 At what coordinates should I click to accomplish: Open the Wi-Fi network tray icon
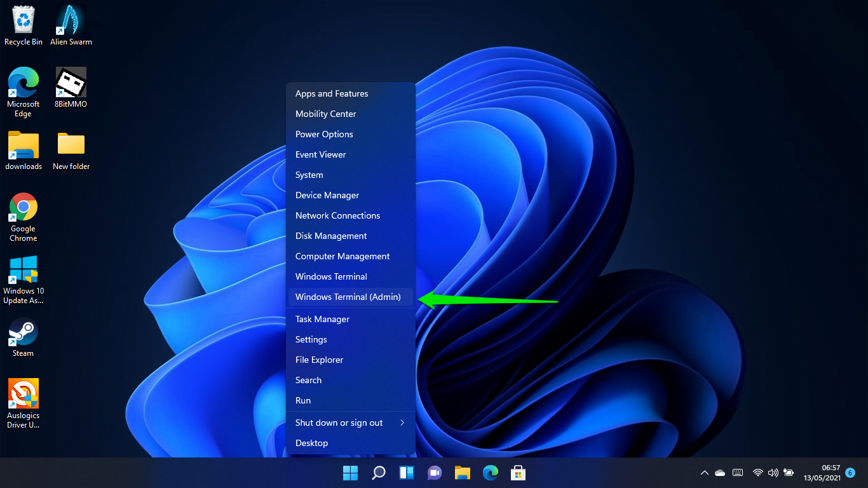(x=757, y=473)
